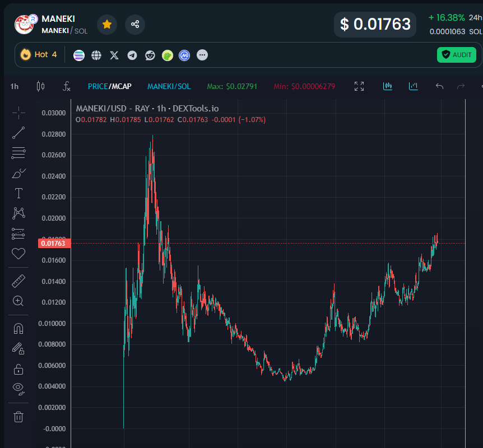
Task: Select the XABCD pattern tool
Action: pos(18,213)
